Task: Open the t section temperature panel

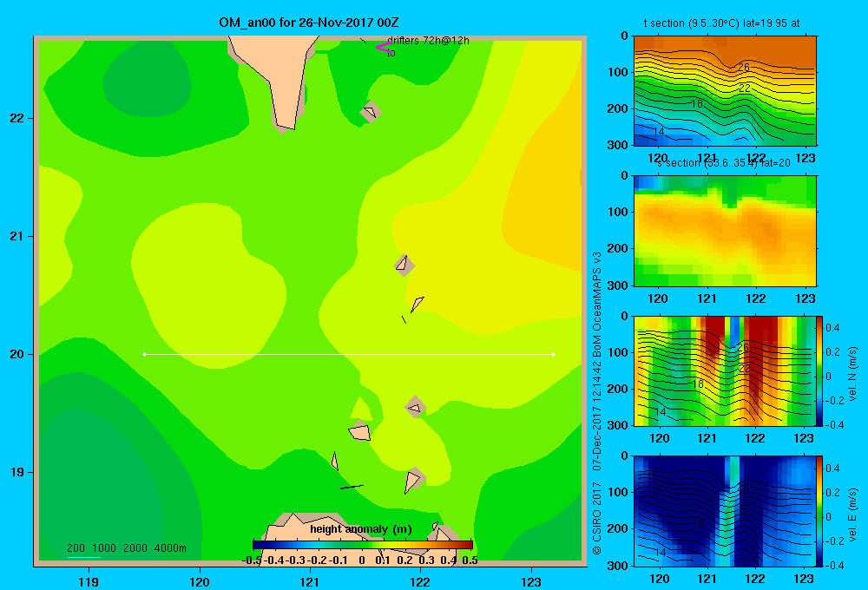Action: (725, 91)
